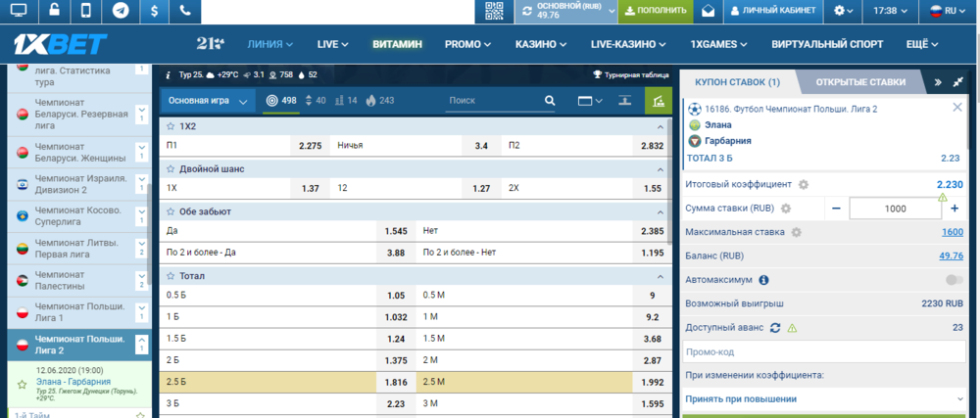Open the 21 game icon in navigation

(210, 44)
